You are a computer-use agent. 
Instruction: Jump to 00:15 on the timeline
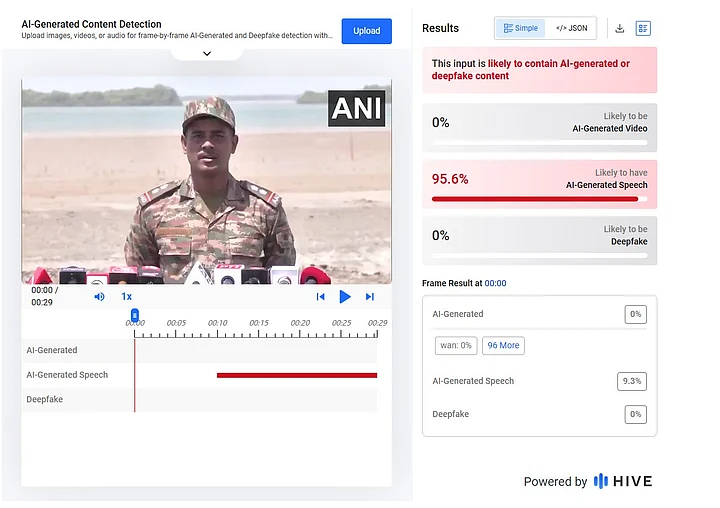pos(258,323)
